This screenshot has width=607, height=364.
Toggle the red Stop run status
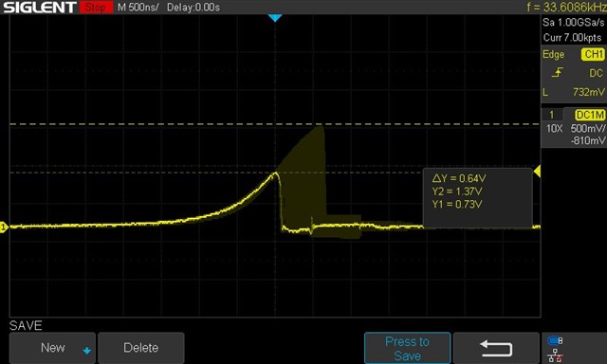tap(96, 7)
